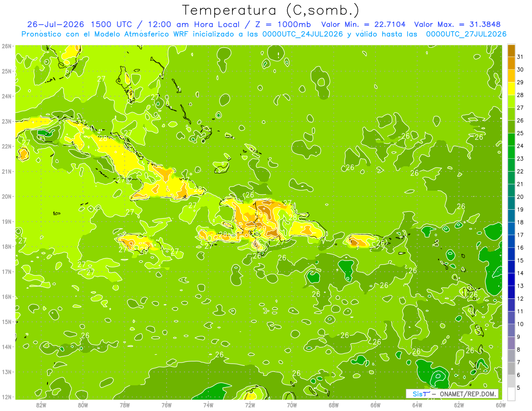Click the '62W' longitude axis label
This screenshot has height=411, width=532.
click(459, 404)
